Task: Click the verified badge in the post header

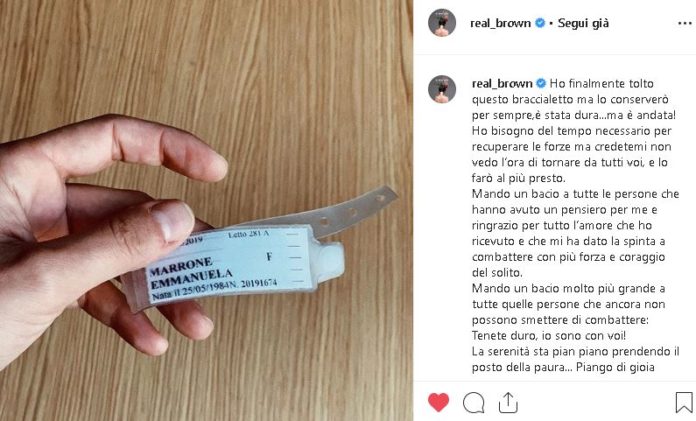Action: tap(540, 23)
